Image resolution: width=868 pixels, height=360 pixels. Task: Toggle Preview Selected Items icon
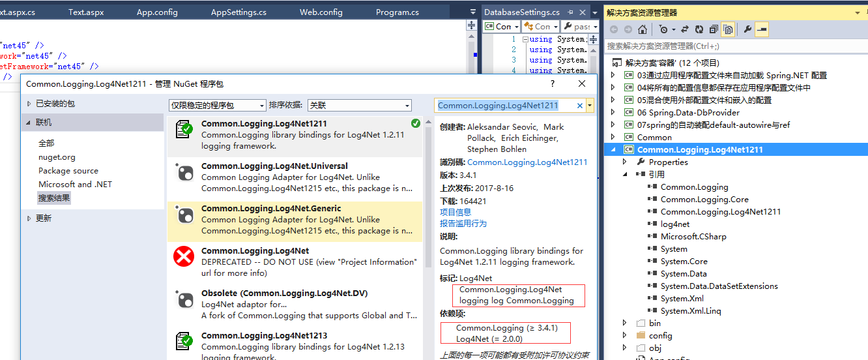[x=762, y=29]
